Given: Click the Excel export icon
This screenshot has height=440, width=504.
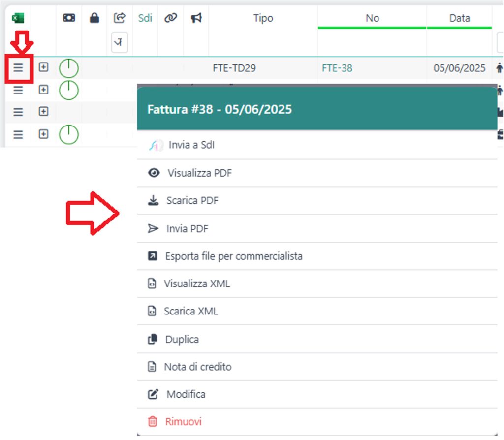Looking at the screenshot, I should (x=18, y=18).
